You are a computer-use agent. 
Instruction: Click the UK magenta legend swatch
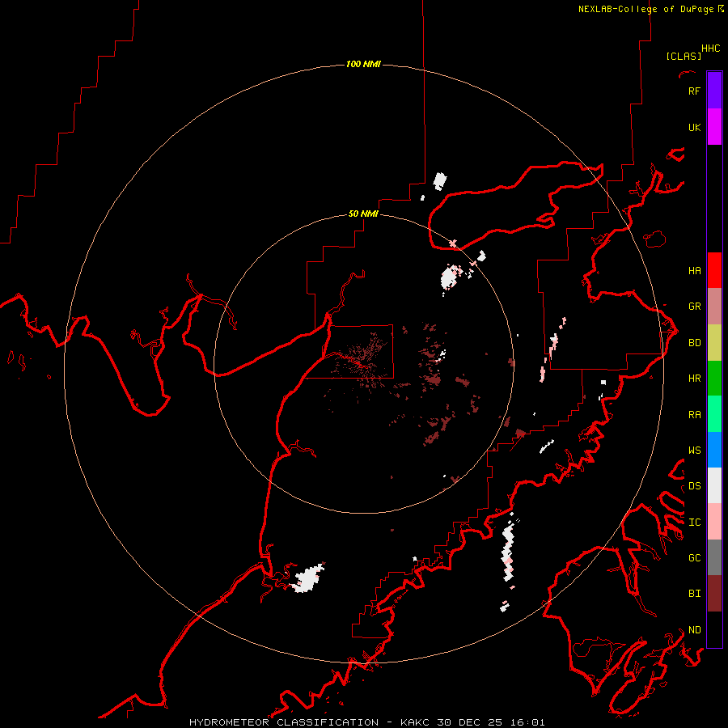(x=714, y=127)
